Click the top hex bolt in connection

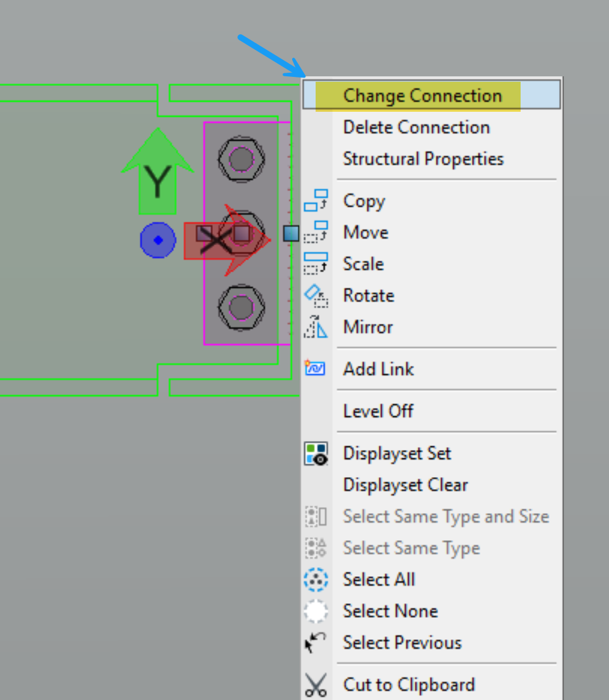pos(241,159)
